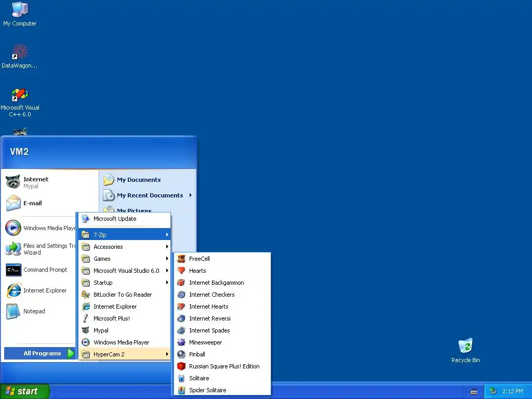Expand the Games submenu arrow
Viewport: 532px width, 399px height.
pyautogui.click(x=167, y=259)
